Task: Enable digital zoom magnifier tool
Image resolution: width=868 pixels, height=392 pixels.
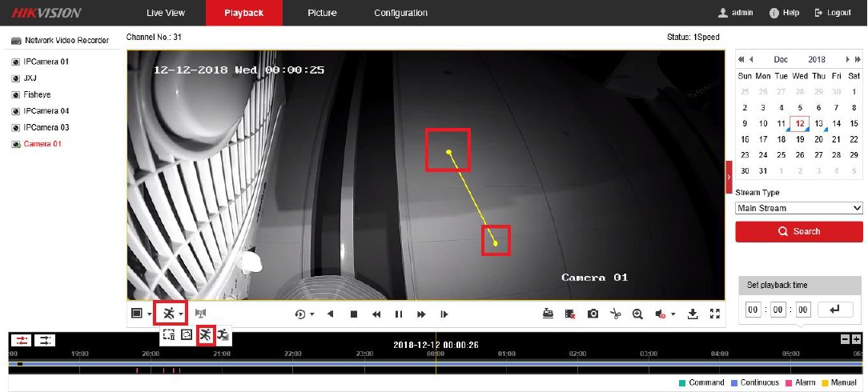Action: coord(637,314)
